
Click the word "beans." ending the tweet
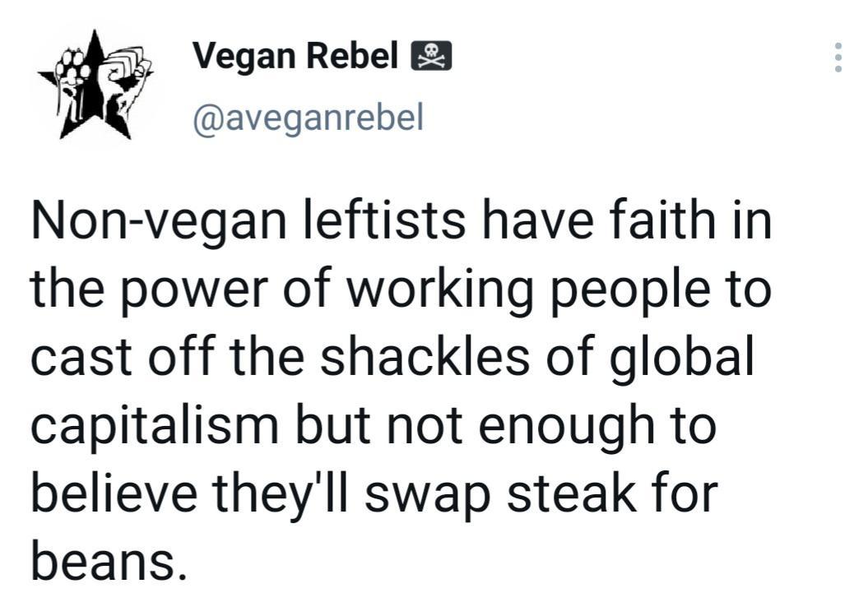(108, 560)
